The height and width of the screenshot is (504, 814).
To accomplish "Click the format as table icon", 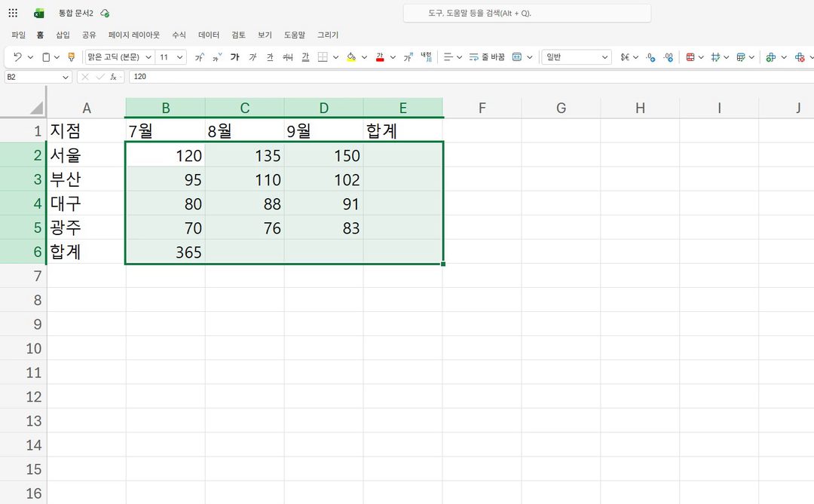I will (741, 57).
